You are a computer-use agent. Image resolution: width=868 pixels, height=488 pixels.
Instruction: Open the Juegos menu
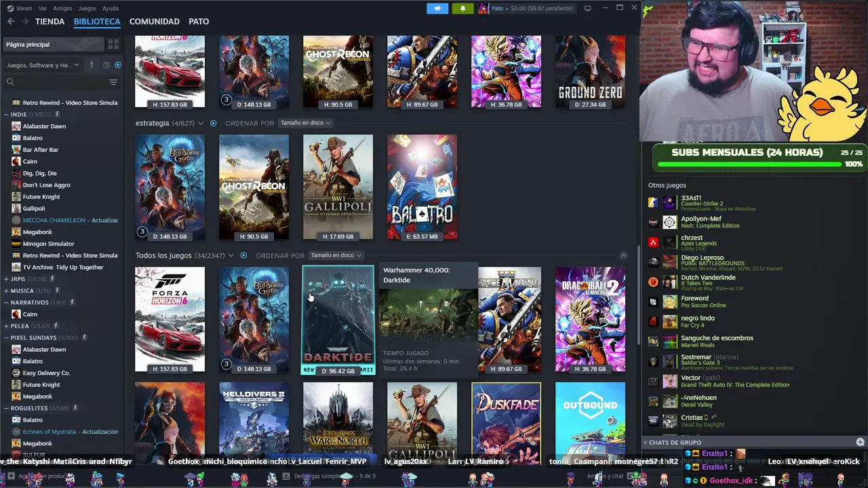(x=87, y=8)
